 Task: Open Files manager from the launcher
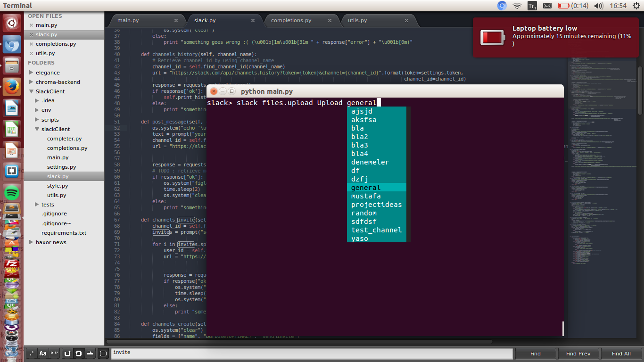coord(12,66)
